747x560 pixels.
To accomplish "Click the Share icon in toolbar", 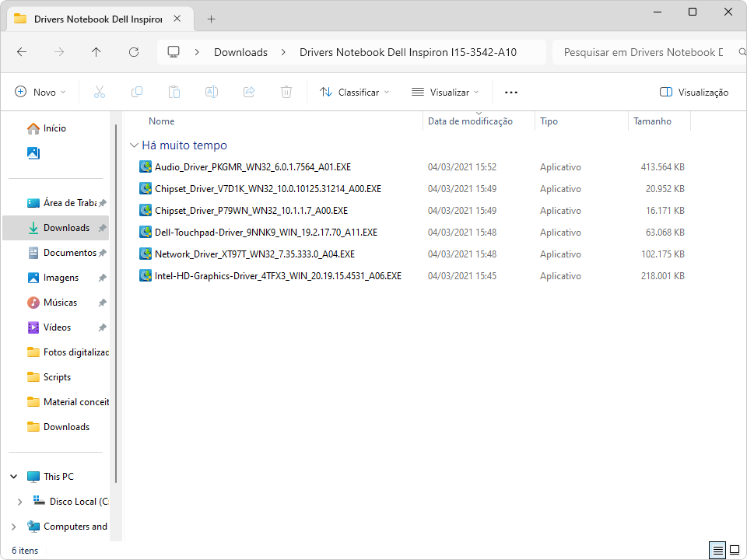I will [x=249, y=92].
